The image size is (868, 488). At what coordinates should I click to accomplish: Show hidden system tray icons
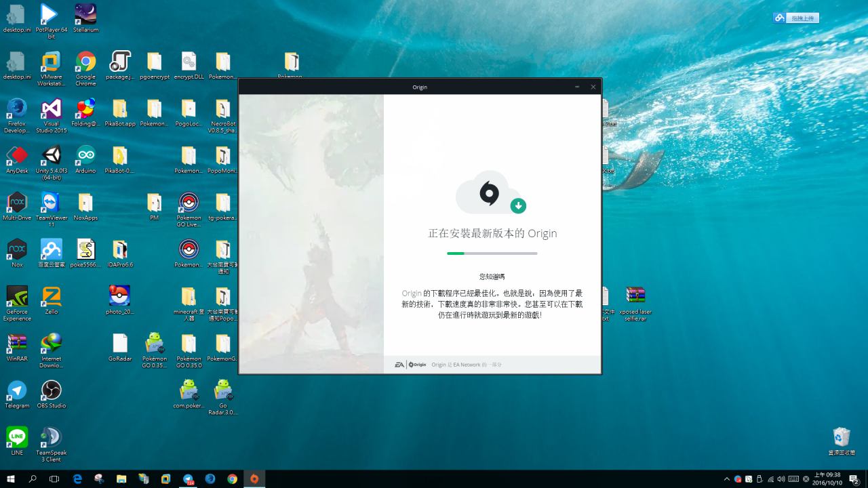(728, 479)
